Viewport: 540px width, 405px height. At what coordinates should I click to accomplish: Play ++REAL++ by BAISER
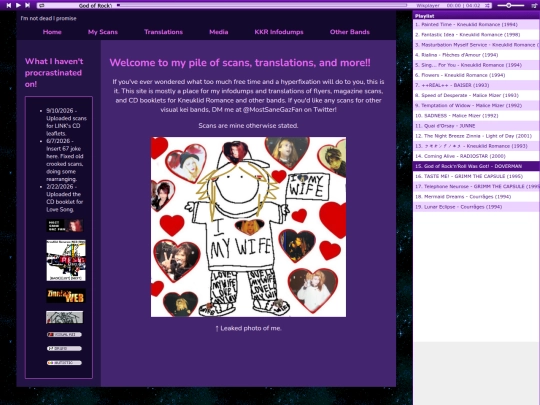pos(476,85)
